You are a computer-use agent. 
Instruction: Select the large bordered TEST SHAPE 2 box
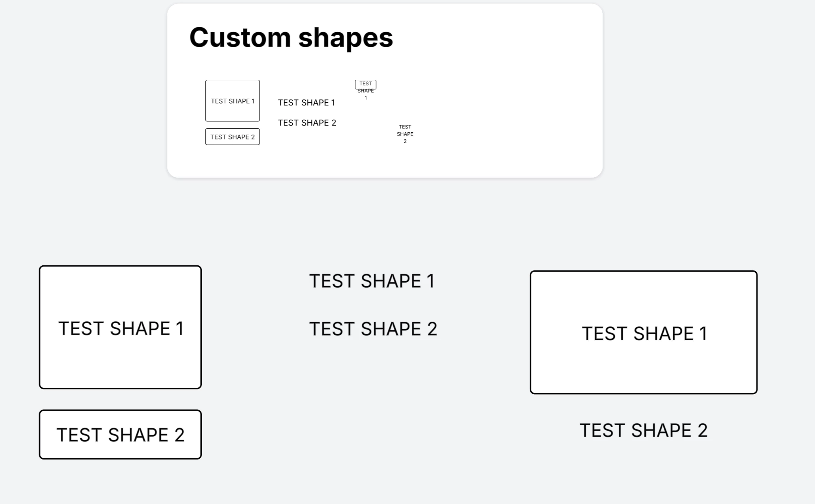point(120,434)
